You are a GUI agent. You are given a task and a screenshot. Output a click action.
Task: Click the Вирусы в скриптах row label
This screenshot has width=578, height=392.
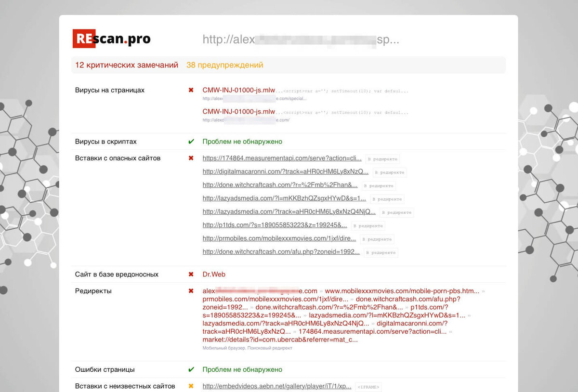coord(106,142)
